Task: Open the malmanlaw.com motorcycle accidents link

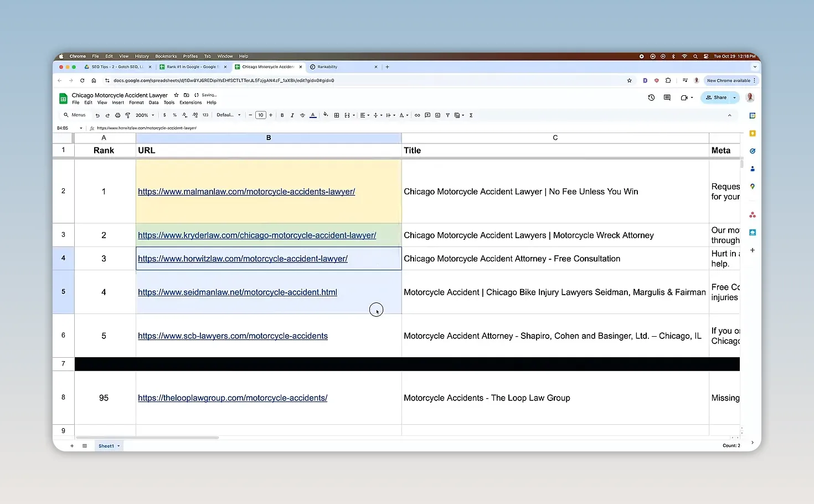Action: pyautogui.click(x=246, y=192)
